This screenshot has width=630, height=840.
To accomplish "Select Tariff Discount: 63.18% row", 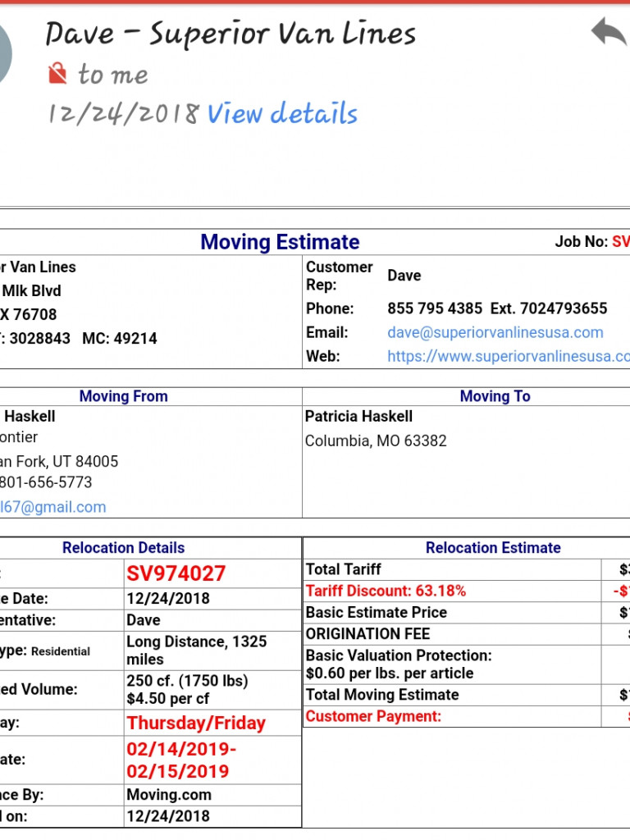I will (x=467, y=591).
